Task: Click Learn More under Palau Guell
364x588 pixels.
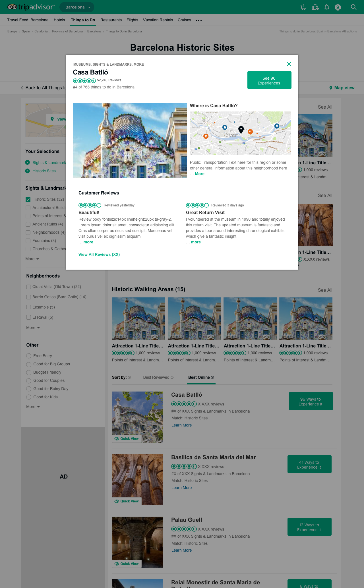Action: (181, 550)
